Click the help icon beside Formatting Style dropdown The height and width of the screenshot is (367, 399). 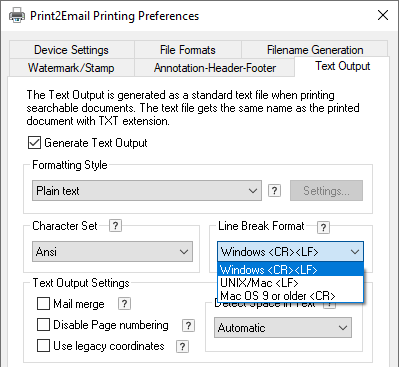274,191
